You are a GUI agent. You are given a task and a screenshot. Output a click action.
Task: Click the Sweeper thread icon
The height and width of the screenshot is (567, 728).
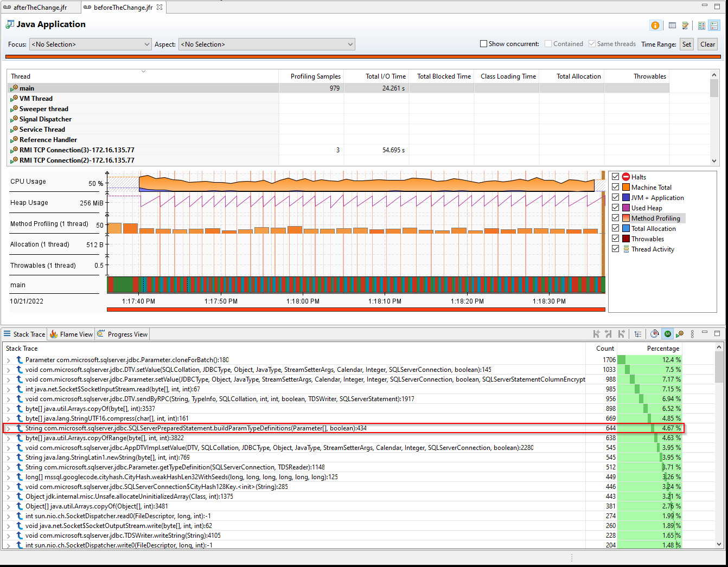[14, 108]
